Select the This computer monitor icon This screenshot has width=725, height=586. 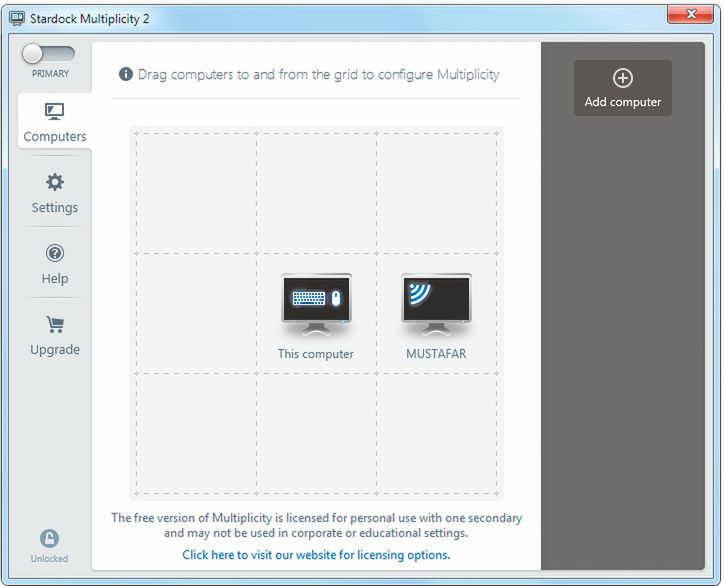point(316,304)
